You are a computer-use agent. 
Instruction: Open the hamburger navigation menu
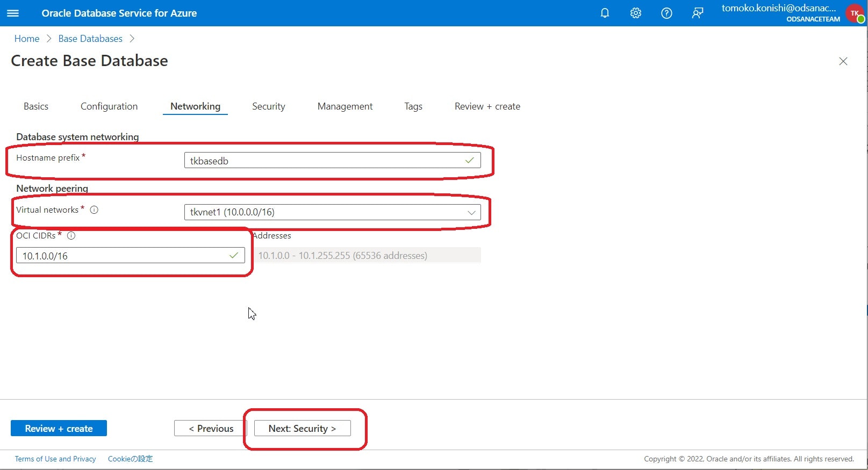13,13
